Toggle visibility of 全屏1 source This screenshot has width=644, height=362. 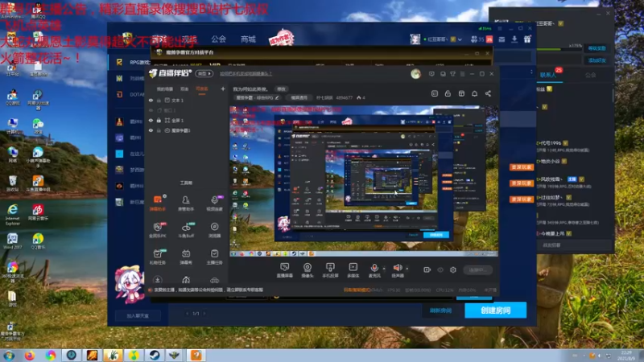[151, 120]
